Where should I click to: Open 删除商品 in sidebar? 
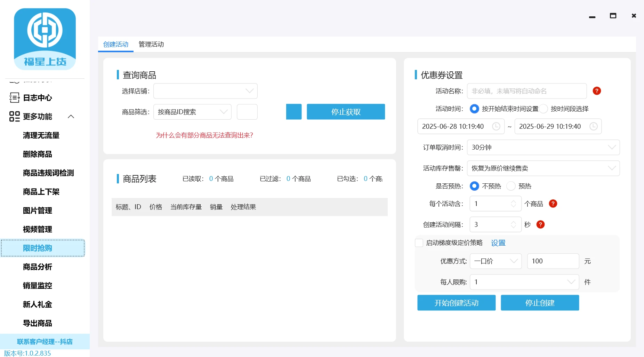click(37, 154)
